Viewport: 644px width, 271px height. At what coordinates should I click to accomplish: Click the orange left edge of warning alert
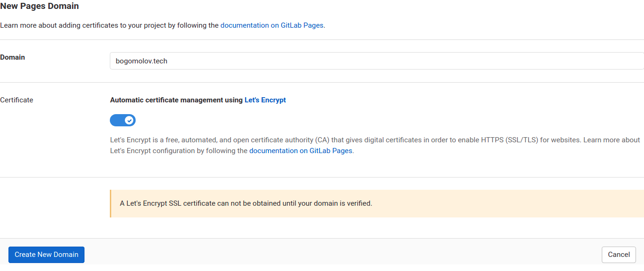110,203
